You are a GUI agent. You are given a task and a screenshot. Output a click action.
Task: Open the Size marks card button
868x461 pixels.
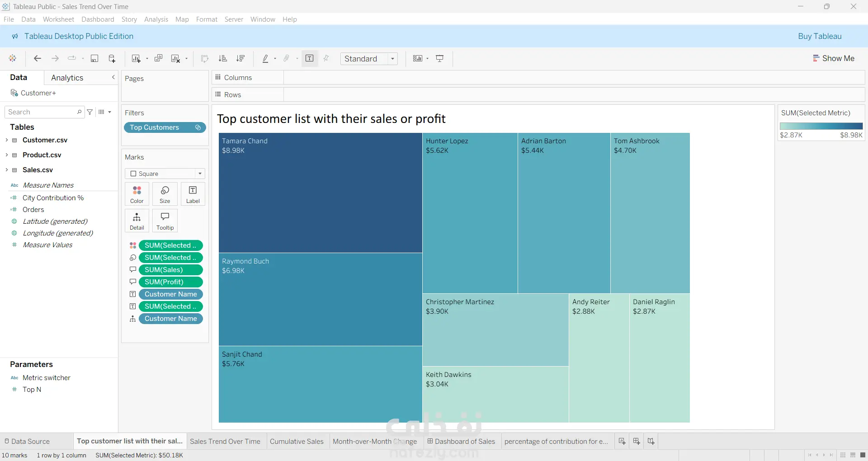coord(165,194)
